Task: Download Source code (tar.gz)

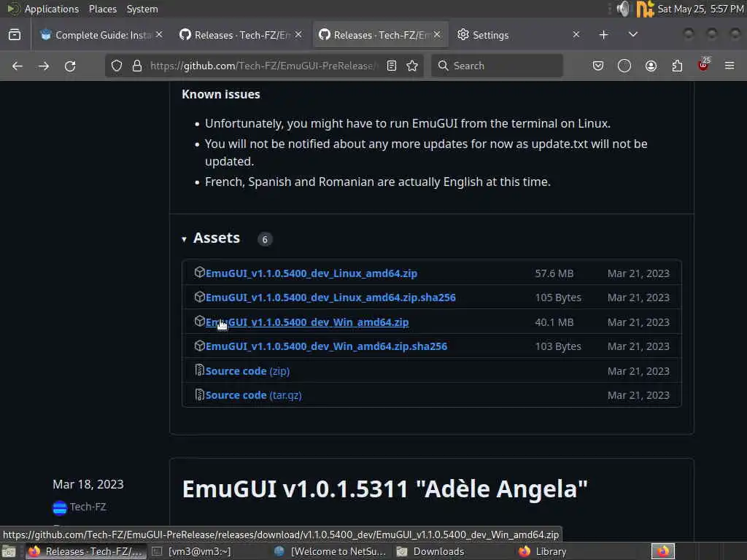Action: (253, 395)
